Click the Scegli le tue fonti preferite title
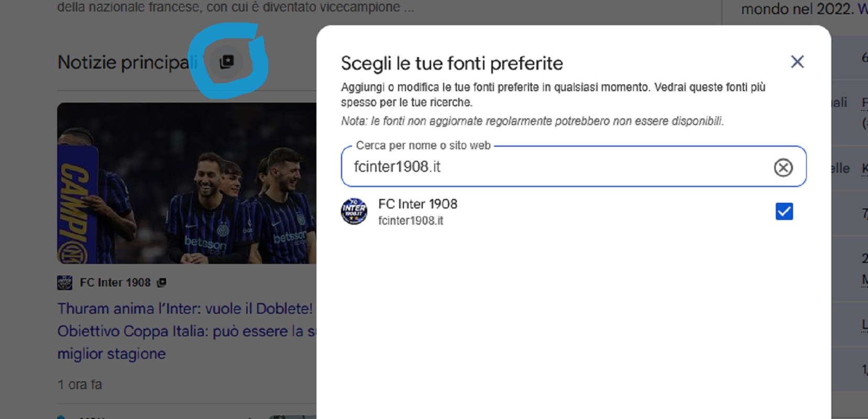The width and height of the screenshot is (868, 419). pos(452,63)
